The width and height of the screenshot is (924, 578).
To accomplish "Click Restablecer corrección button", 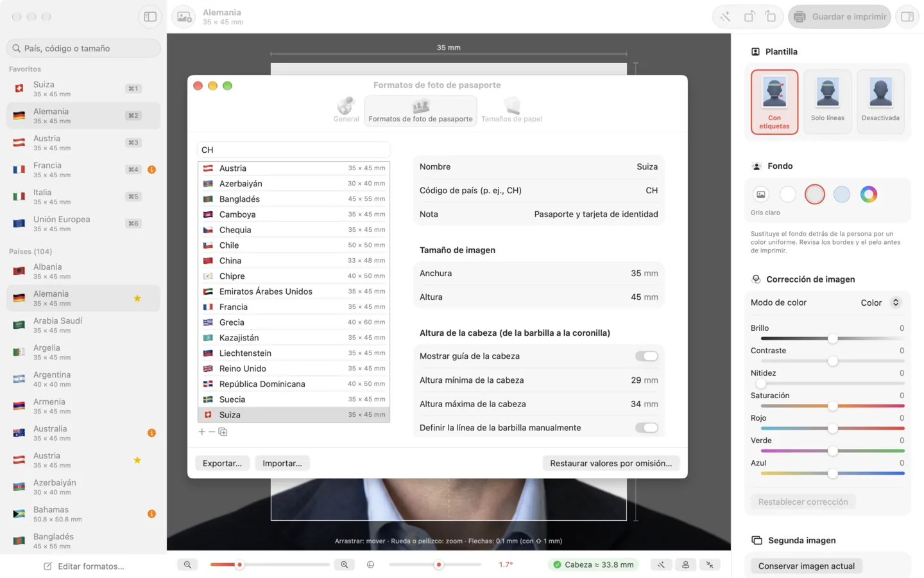I will click(803, 502).
